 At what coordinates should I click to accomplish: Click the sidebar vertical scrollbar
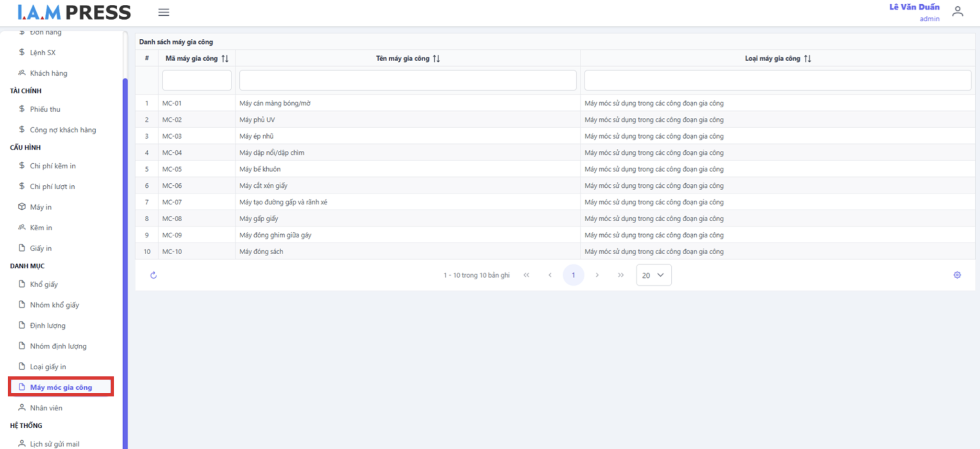pyautogui.click(x=125, y=235)
